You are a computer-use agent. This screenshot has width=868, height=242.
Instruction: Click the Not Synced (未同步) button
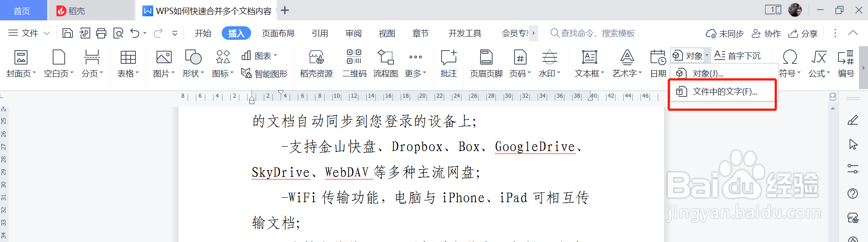point(725,33)
